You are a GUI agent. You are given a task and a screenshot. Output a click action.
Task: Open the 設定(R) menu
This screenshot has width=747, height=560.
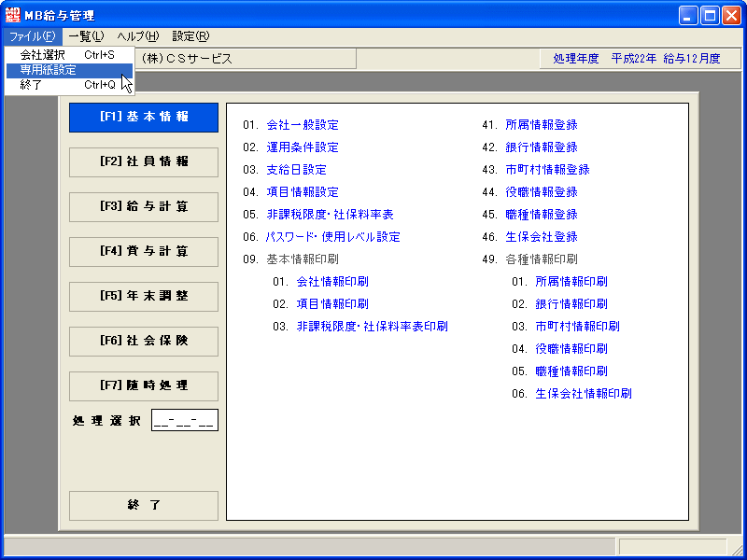pos(190,36)
